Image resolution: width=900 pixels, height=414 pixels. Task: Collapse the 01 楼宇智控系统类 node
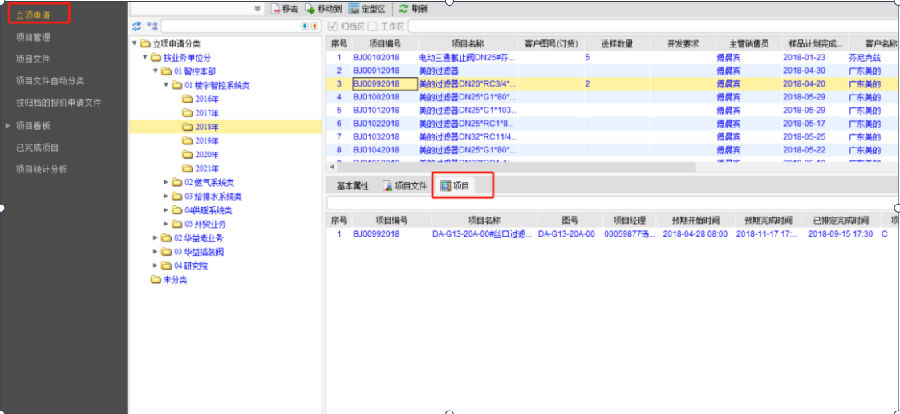166,85
